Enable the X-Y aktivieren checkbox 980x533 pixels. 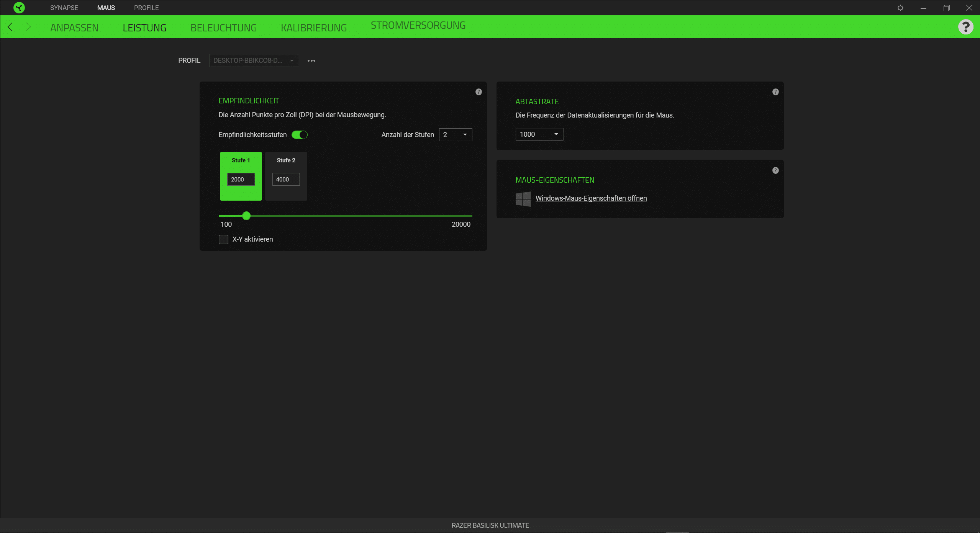[223, 239]
